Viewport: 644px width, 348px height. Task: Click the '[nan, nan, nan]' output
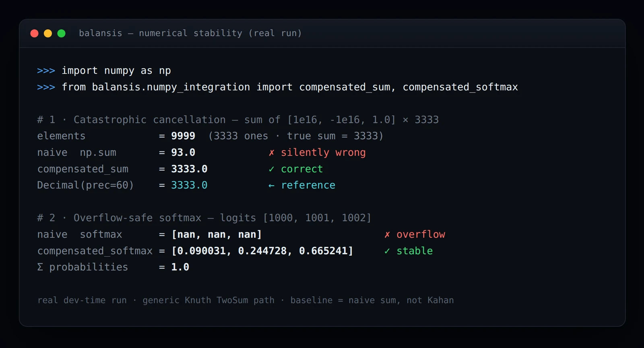(217, 234)
